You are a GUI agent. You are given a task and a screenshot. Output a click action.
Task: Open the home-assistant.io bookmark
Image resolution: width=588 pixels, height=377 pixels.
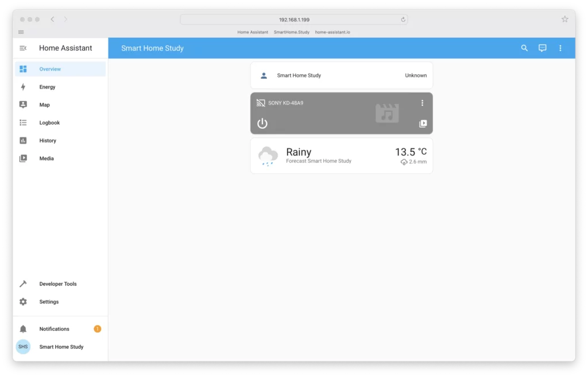click(332, 32)
